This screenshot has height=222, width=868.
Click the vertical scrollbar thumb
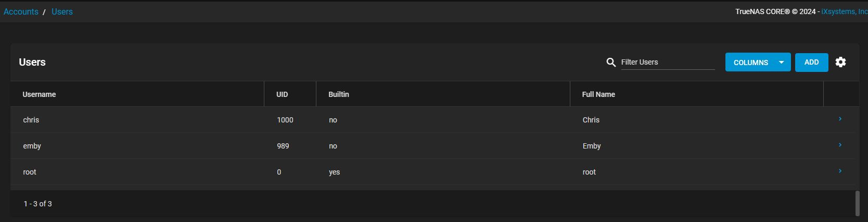pos(858,203)
